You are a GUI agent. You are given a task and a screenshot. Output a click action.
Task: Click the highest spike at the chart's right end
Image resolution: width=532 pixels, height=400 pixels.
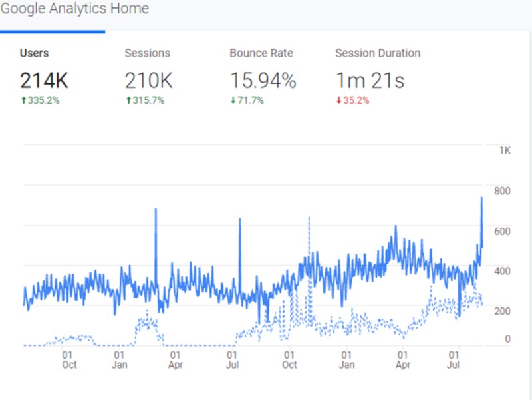click(481, 198)
